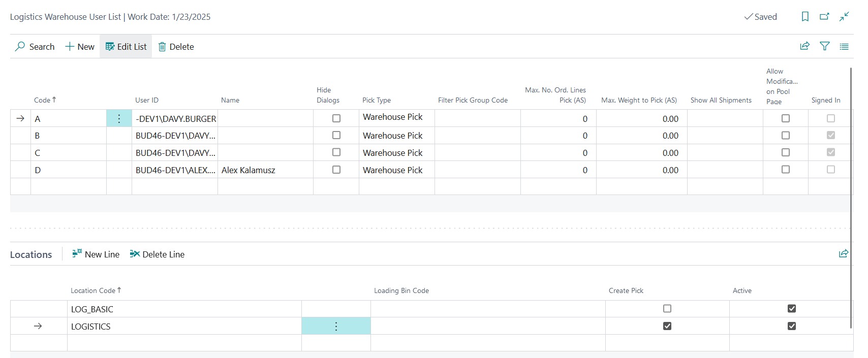Sort by the Code column header
The width and height of the screenshot is (868, 358).
coord(43,100)
